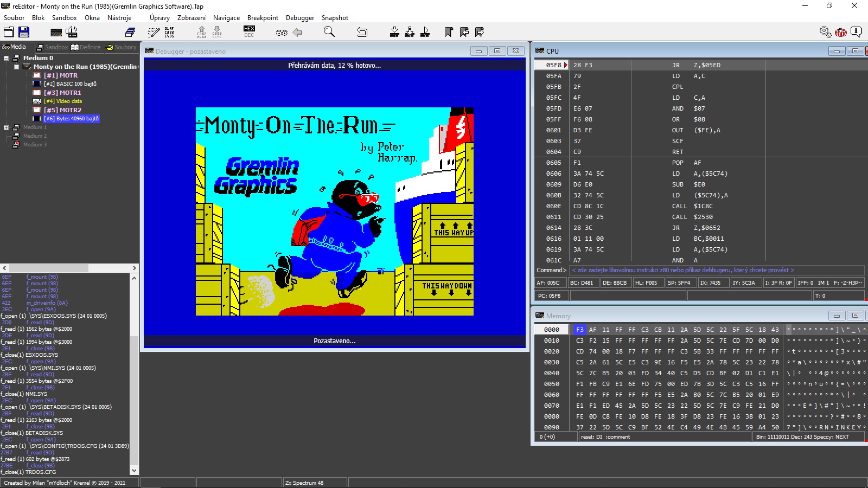The image size is (868, 488).
Task: Click the next bookmark toolbar icon
Action: (480, 32)
